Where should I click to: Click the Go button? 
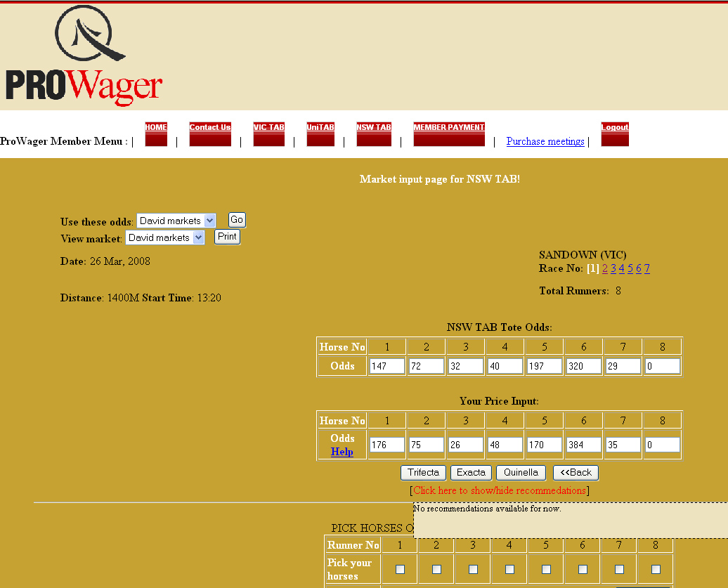(237, 219)
